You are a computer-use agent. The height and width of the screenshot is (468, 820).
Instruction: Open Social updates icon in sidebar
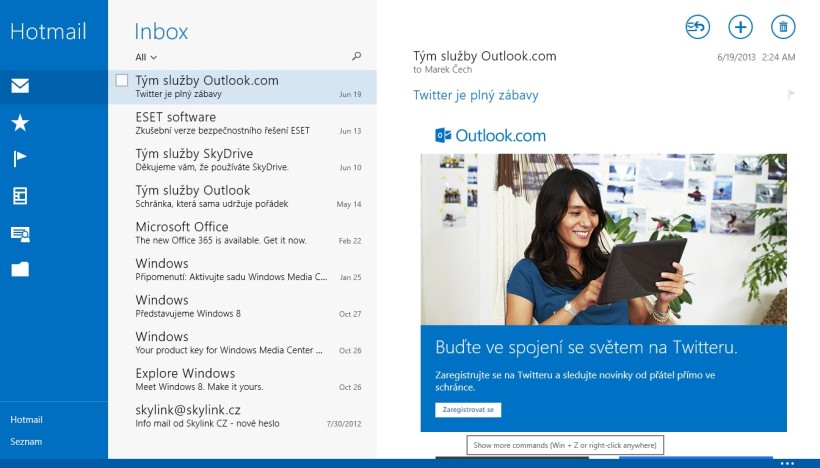20,233
